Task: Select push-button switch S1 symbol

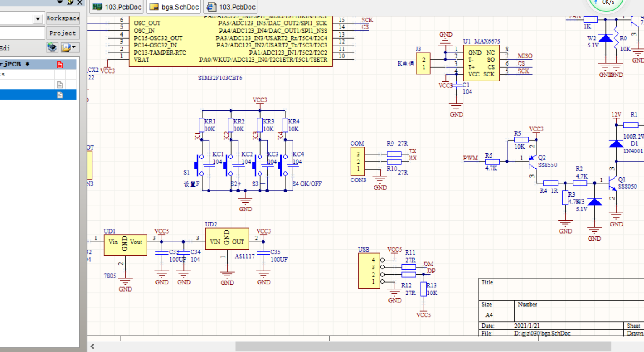Action: (199, 165)
